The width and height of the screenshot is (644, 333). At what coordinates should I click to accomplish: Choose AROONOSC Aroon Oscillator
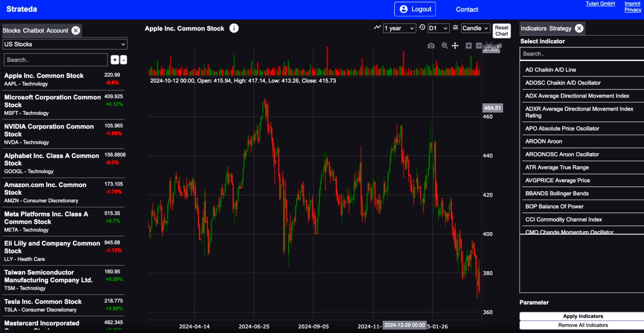(x=583, y=154)
